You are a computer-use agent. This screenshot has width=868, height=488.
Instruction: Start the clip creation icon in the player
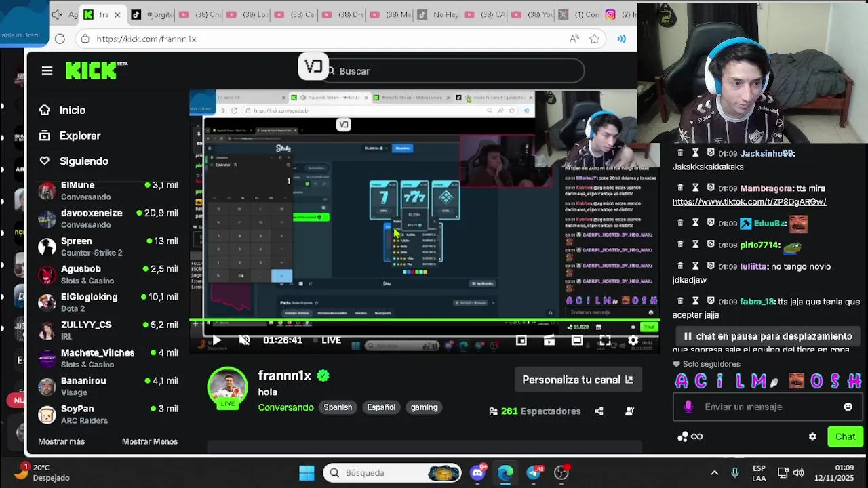point(549,340)
